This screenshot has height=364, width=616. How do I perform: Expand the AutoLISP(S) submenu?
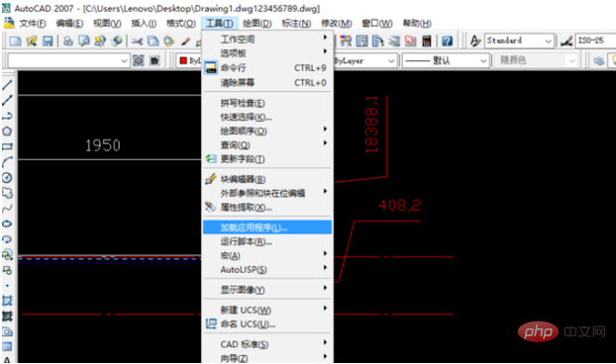click(267, 270)
